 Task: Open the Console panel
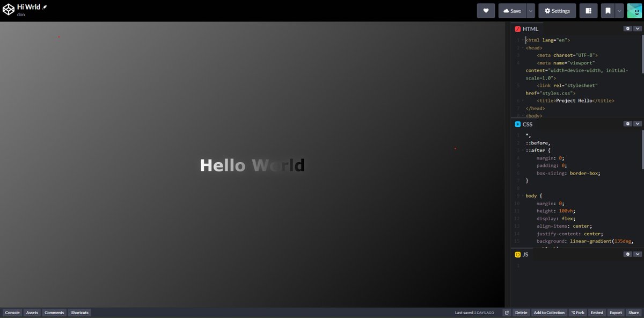(12, 313)
